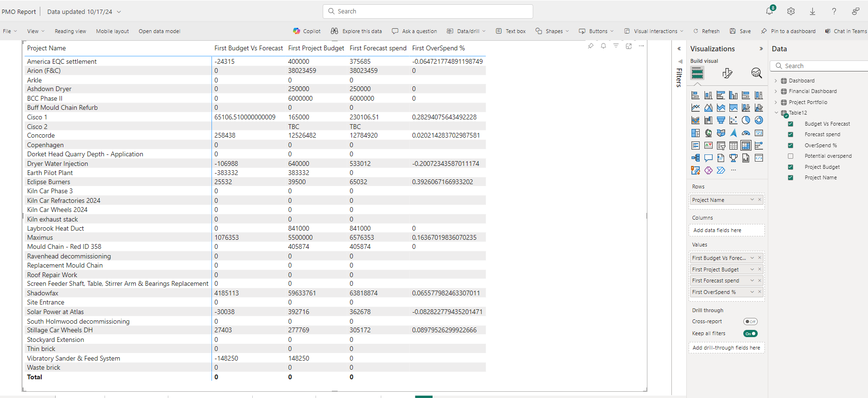The height and width of the screenshot is (398, 868).
Task: Uncheck the Budget Vs Forecast field
Action: click(x=790, y=124)
